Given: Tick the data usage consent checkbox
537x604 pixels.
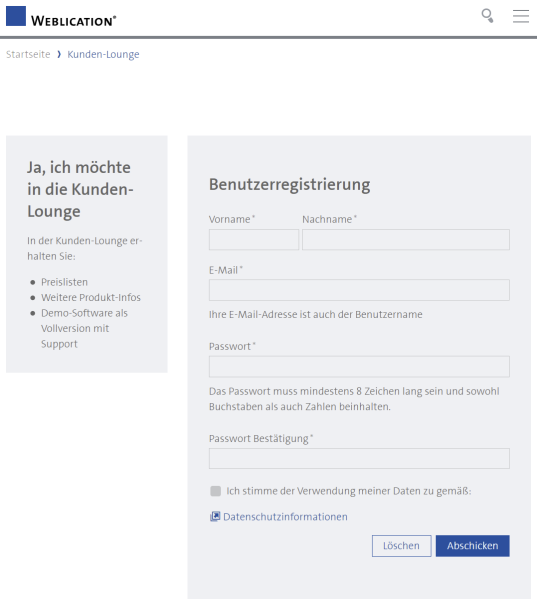Looking at the screenshot, I should (216, 491).
